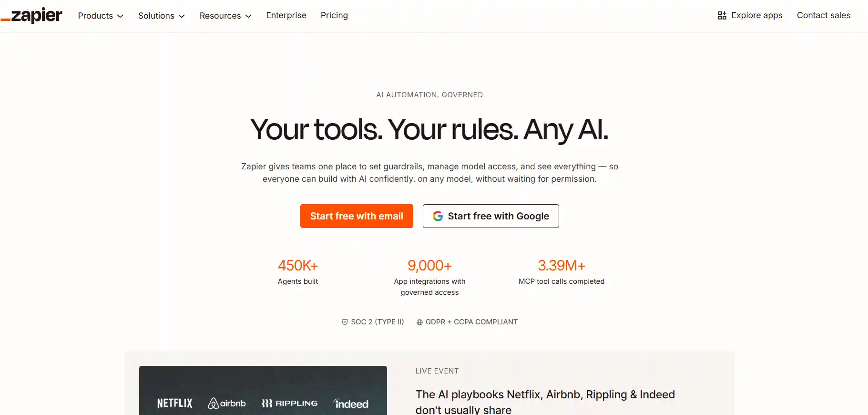Open the Solutions menu
Image resolution: width=868 pixels, height=415 pixels.
(161, 15)
